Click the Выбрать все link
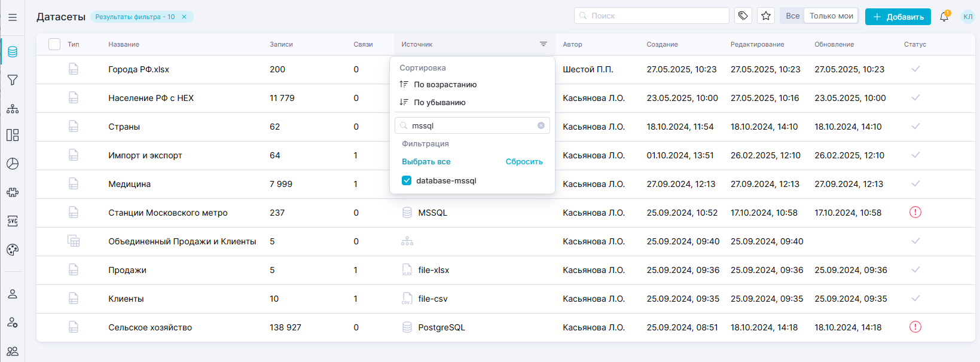980x362 pixels. (x=426, y=162)
